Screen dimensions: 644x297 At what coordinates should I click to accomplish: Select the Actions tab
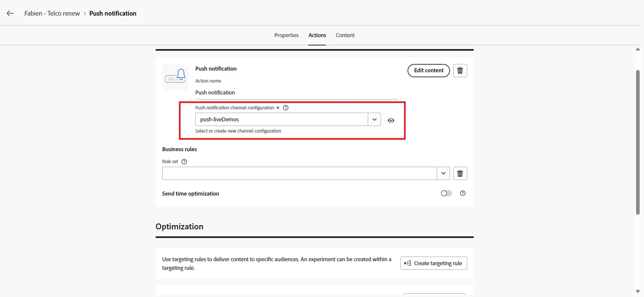point(317,35)
